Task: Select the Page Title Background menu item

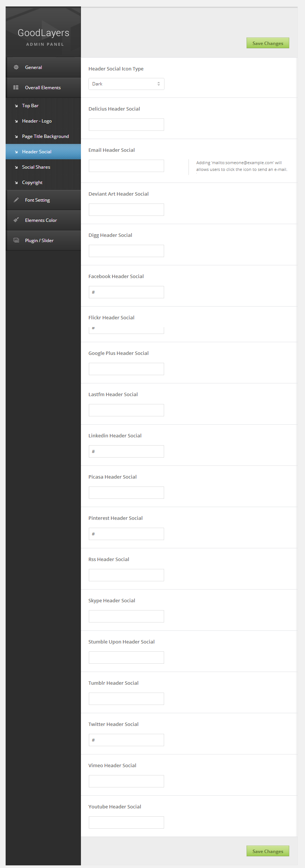Action: [45, 136]
